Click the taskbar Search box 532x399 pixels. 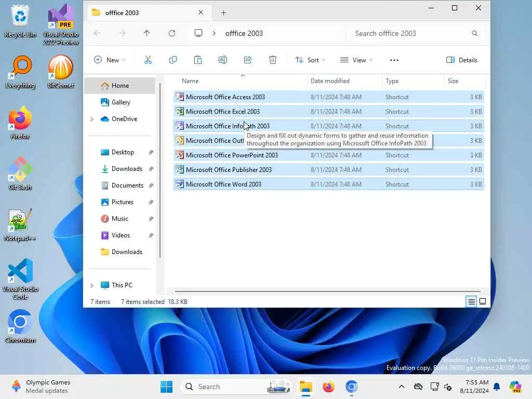click(x=236, y=387)
